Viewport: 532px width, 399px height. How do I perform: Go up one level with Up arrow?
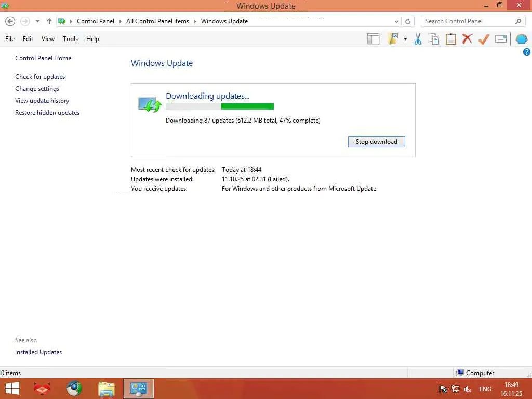(49, 21)
